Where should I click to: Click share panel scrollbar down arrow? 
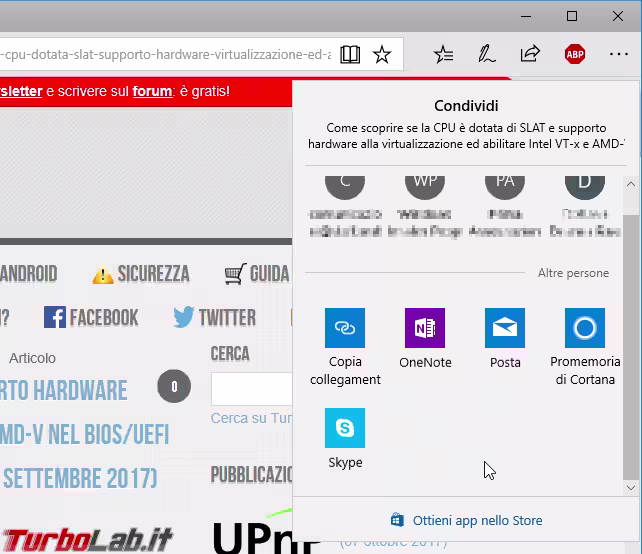point(631,488)
